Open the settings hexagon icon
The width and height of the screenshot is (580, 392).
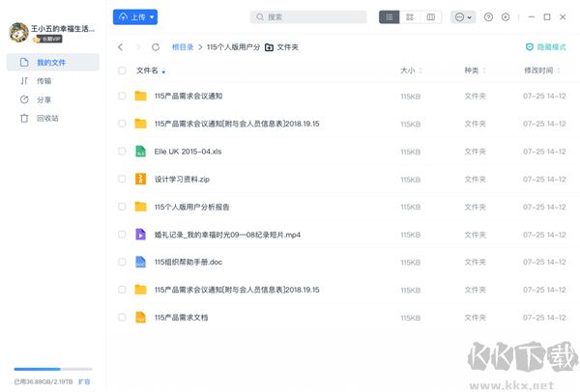tap(506, 17)
